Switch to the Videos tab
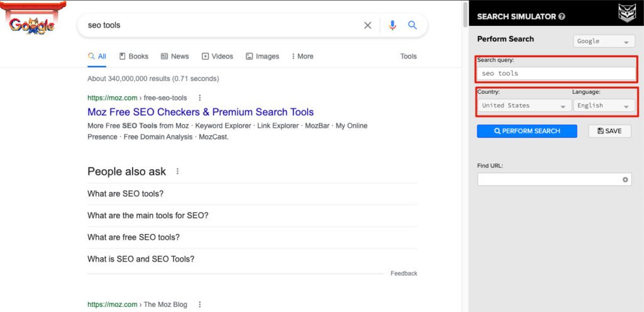The height and width of the screenshot is (312, 644). click(x=218, y=56)
